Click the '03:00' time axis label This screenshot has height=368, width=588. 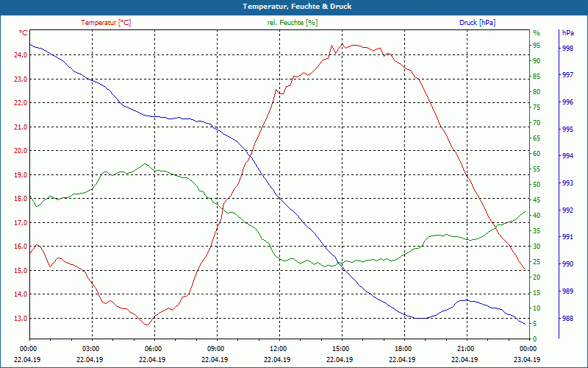click(x=90, y=349)
